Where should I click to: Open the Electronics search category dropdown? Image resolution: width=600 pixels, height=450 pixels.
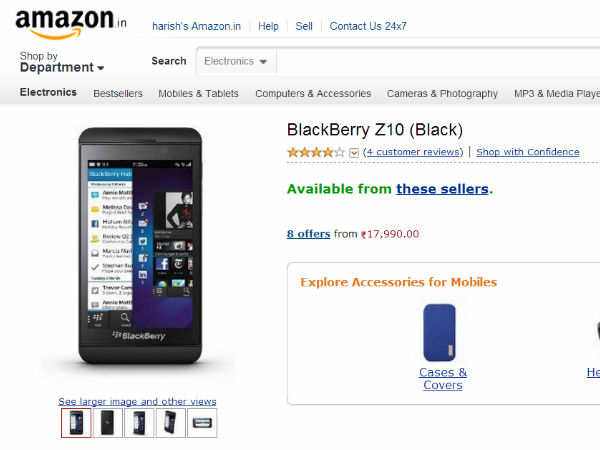coord(236,61)
